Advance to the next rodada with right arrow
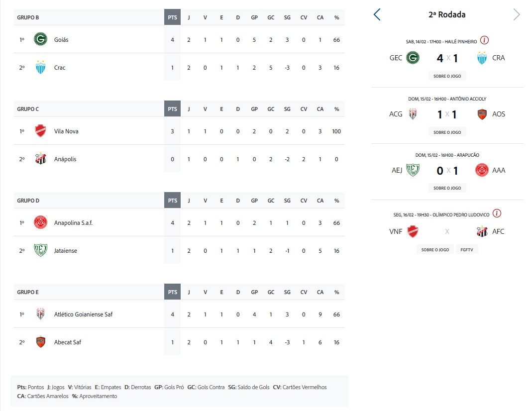This screenshot has height=411, width=532. click(517, 15)
